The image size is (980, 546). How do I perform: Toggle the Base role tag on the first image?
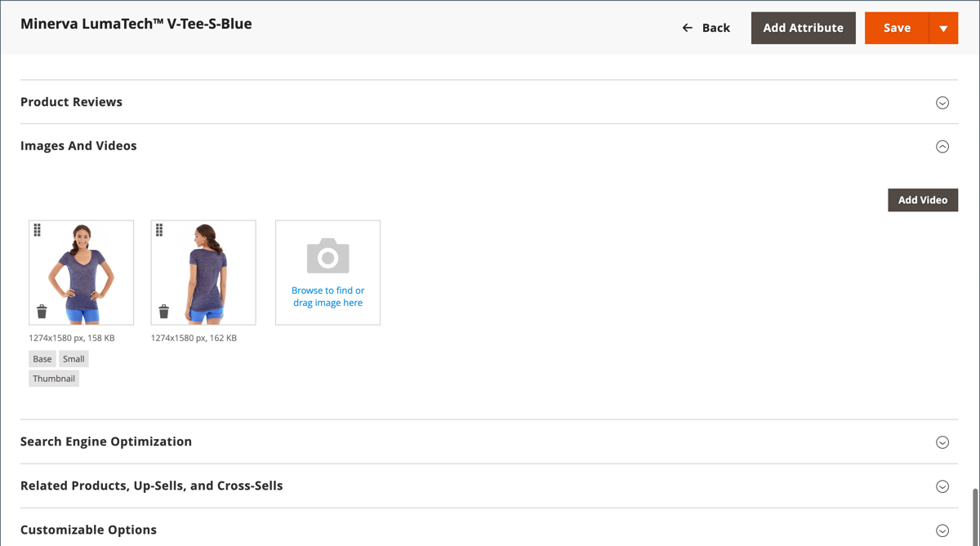click(42, 358)
